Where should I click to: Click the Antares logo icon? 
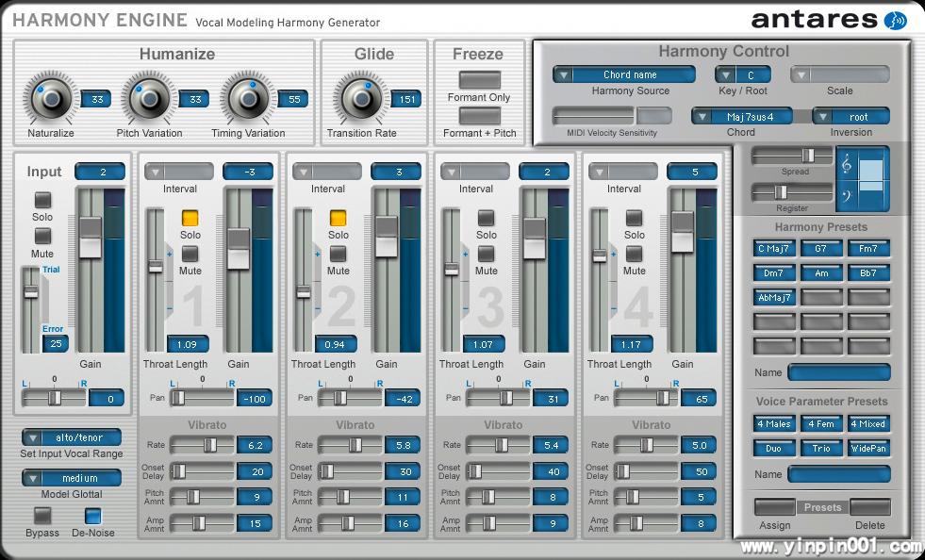pyautogui.click(x=894, y=20)
